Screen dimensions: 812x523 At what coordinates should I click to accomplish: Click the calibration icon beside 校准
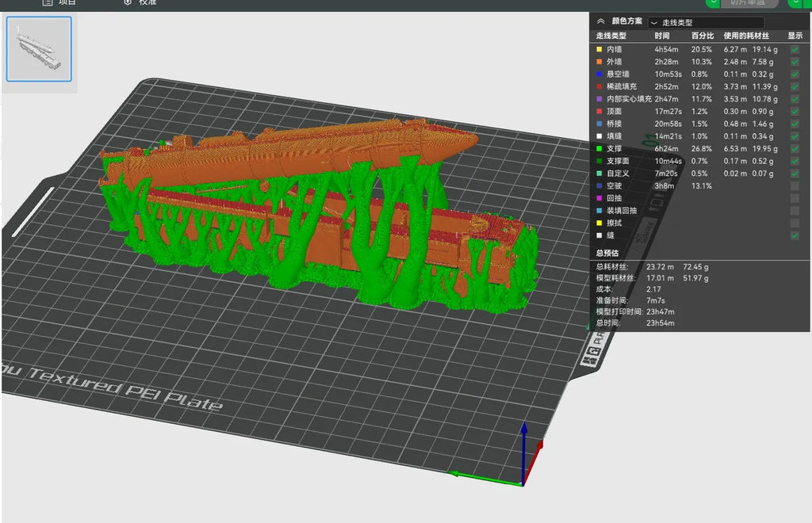[128, 2]
